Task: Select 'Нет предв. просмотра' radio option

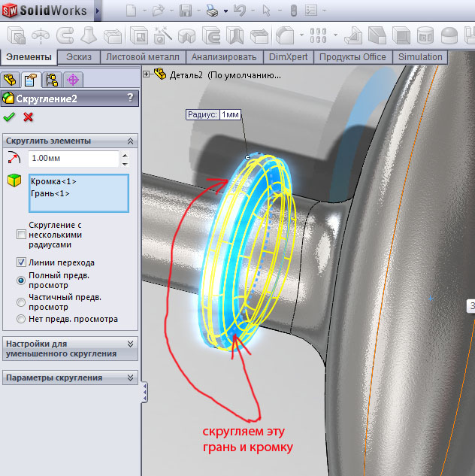Action: pos(21,319)
